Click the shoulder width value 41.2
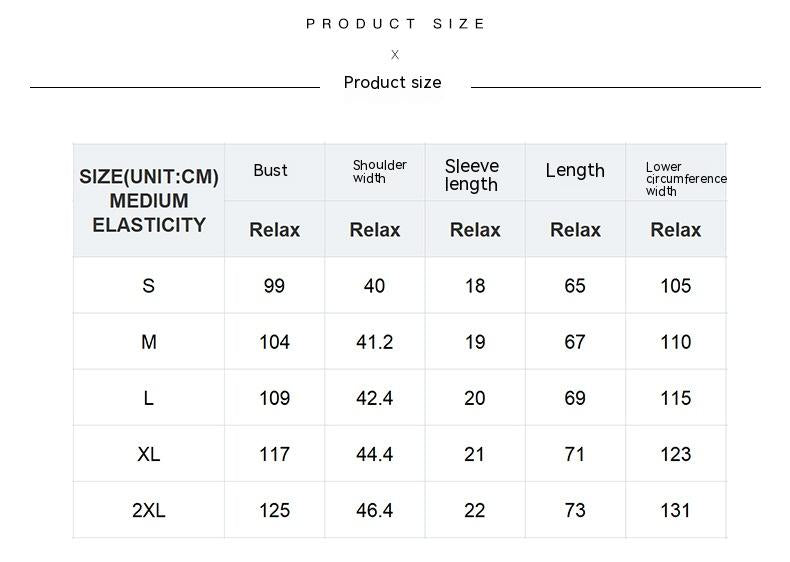Viewport: 790px width, 562px height. (x=374, y=342)
